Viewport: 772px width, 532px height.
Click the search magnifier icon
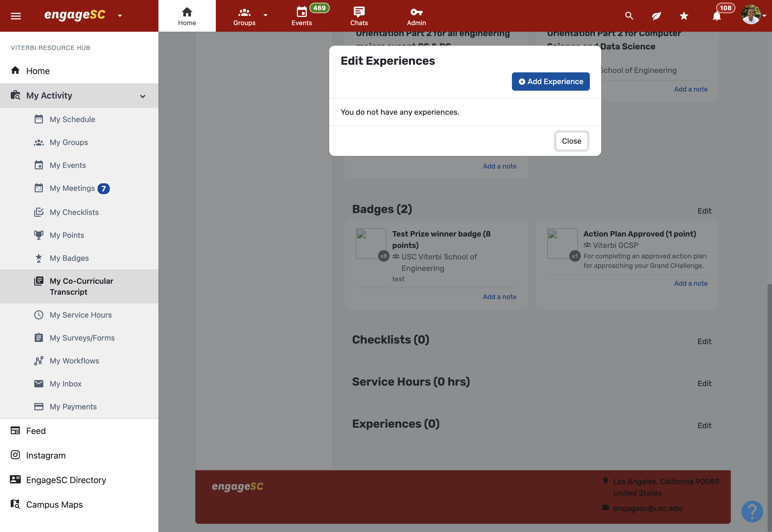(x=629, y=16)
